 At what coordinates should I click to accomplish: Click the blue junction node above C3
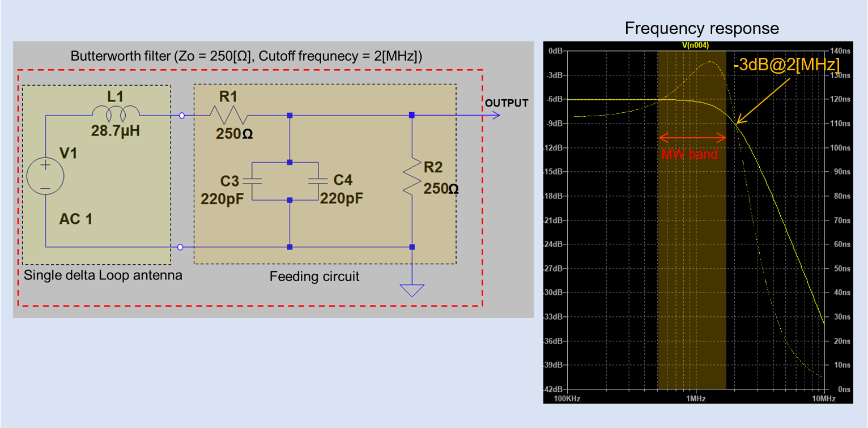(290, 162)
